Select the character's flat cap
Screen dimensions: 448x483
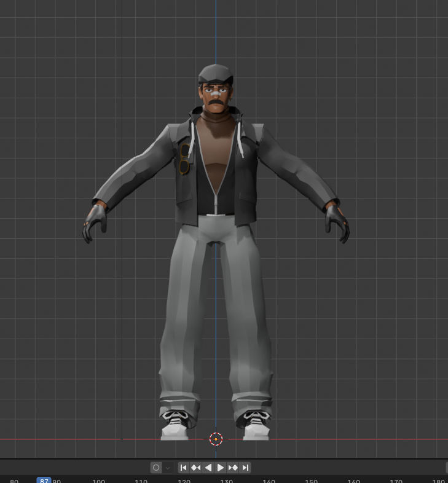pos(216,74)
